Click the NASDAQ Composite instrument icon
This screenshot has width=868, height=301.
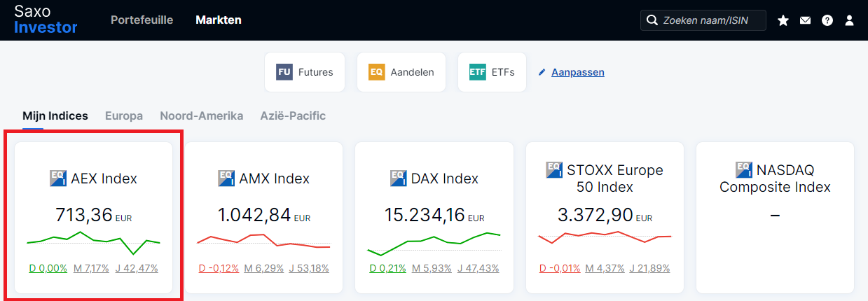(744, 169)
